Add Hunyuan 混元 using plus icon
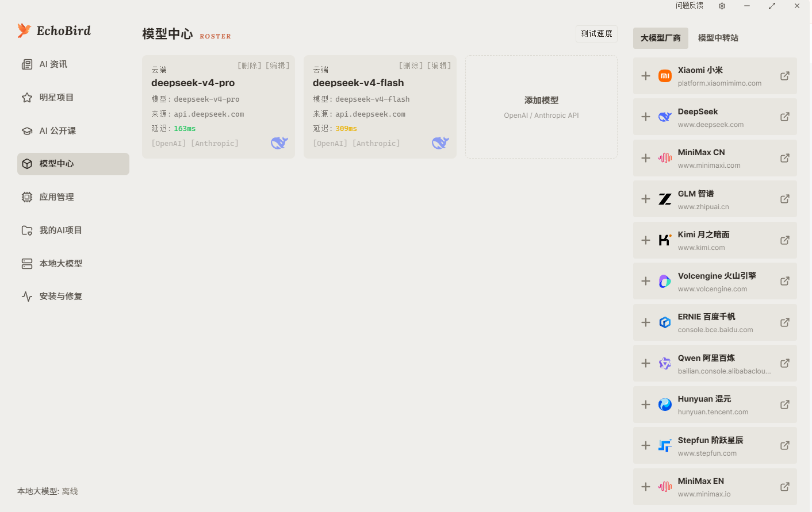This screenshot has width=812, height=512. [646, 405]
